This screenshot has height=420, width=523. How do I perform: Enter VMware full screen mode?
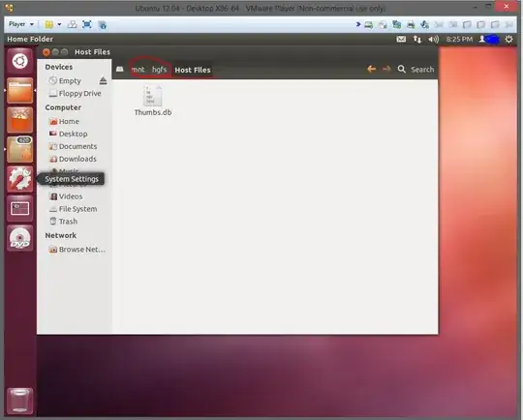click(87, 24)
